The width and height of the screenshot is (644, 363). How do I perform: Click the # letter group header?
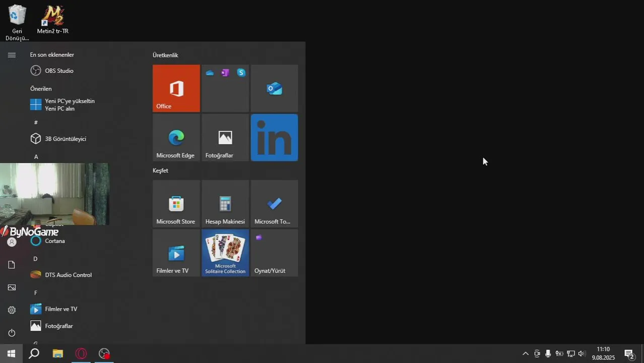[x=36, y=123]
